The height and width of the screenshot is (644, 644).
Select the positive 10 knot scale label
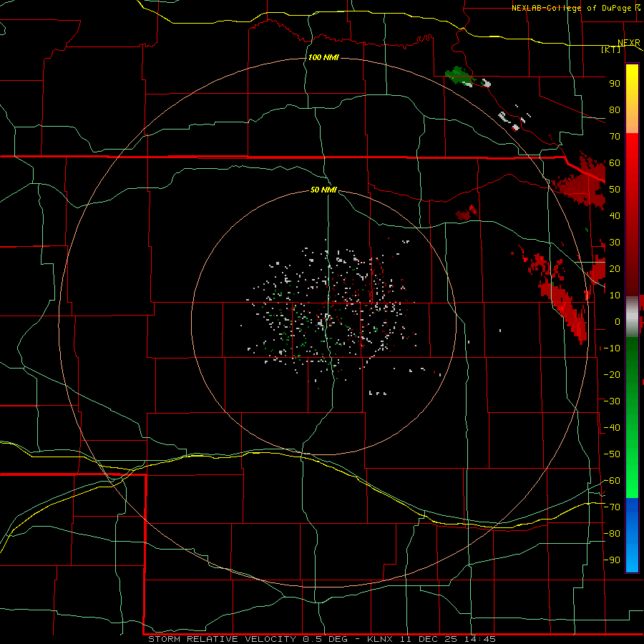pos(615,296)
